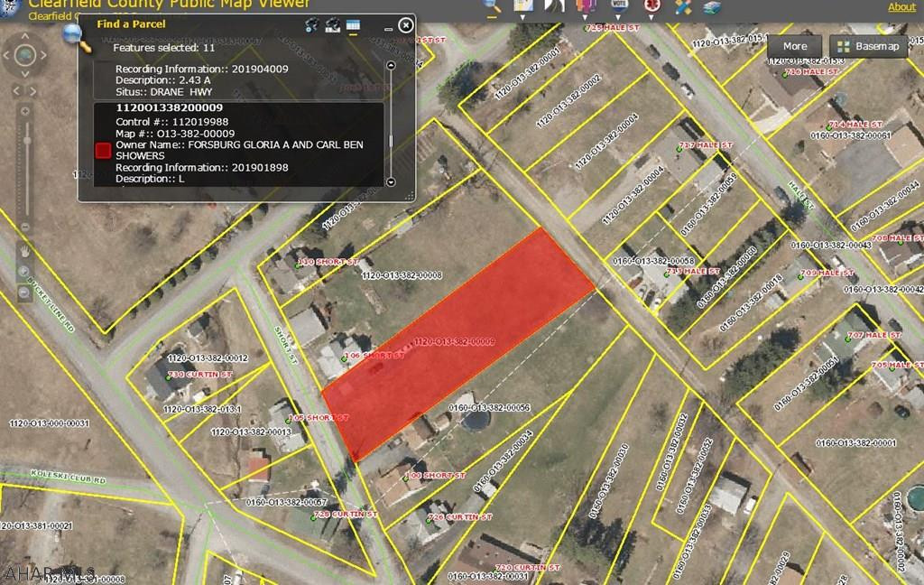Open the stacked layers list icon
The image size is (924, 585).
click(713, 6)
